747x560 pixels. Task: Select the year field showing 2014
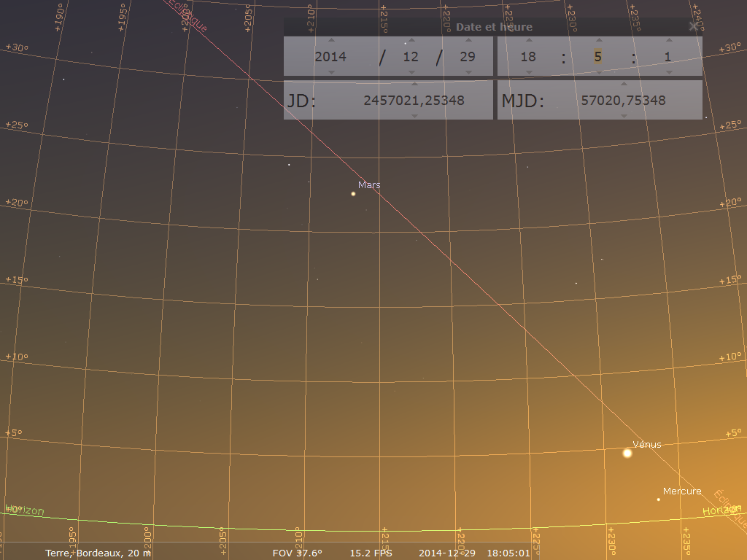330,57
